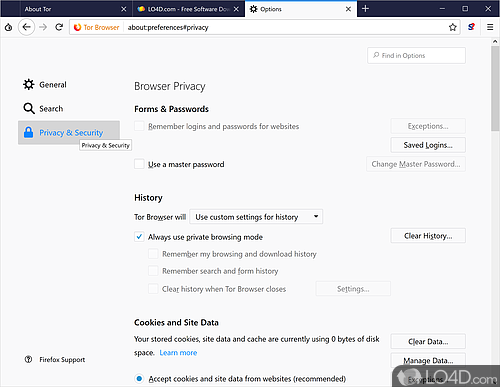Expand the history settings dropdown
500x387 pixels.
pyautogui.click(x=256, y=217)
